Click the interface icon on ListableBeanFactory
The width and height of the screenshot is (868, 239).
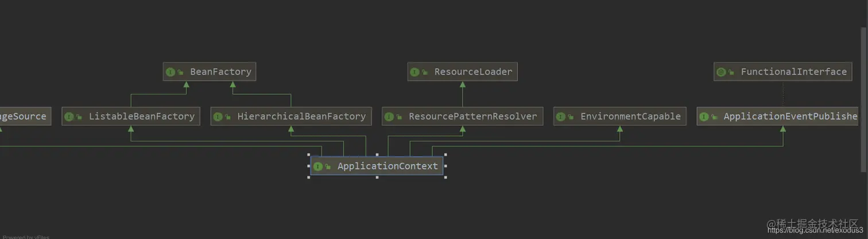[69, 117]
